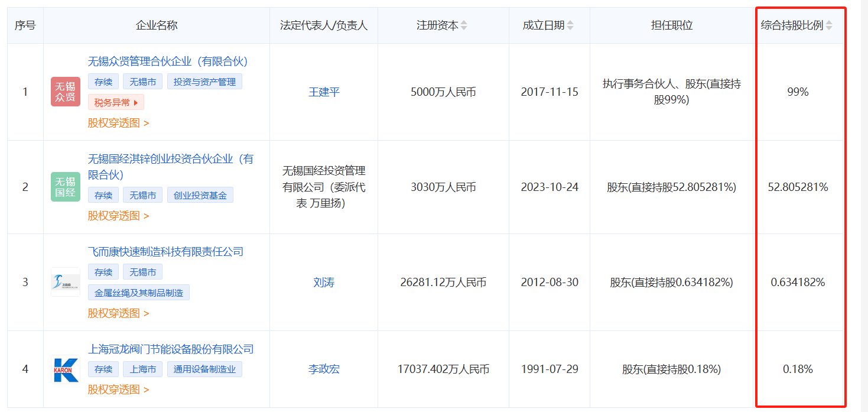Open 飞而康快速制造科技有限责任公司 link

(x=165, y=252)
